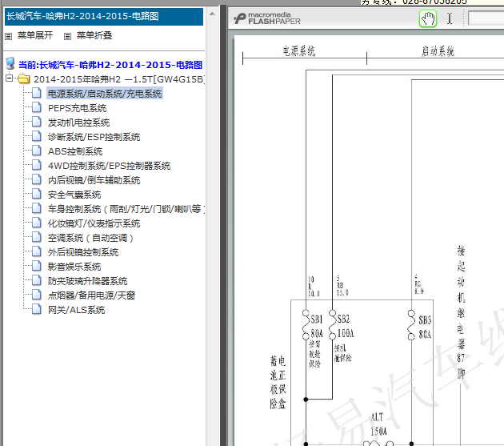Open 4WD控制系统/EPS控制器系统 diagram
Image resolution: width=504 pixels, height=446 pixels.
[x=109, y=166]
